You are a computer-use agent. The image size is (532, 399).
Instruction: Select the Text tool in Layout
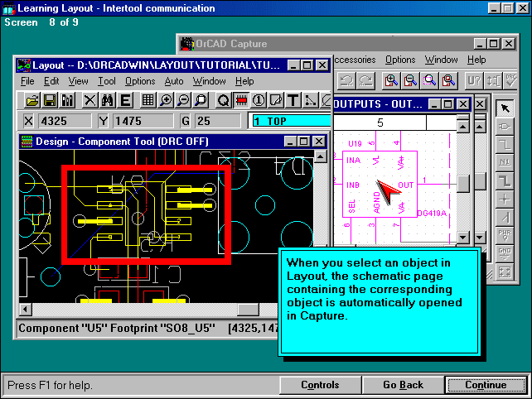pos(293,100)
